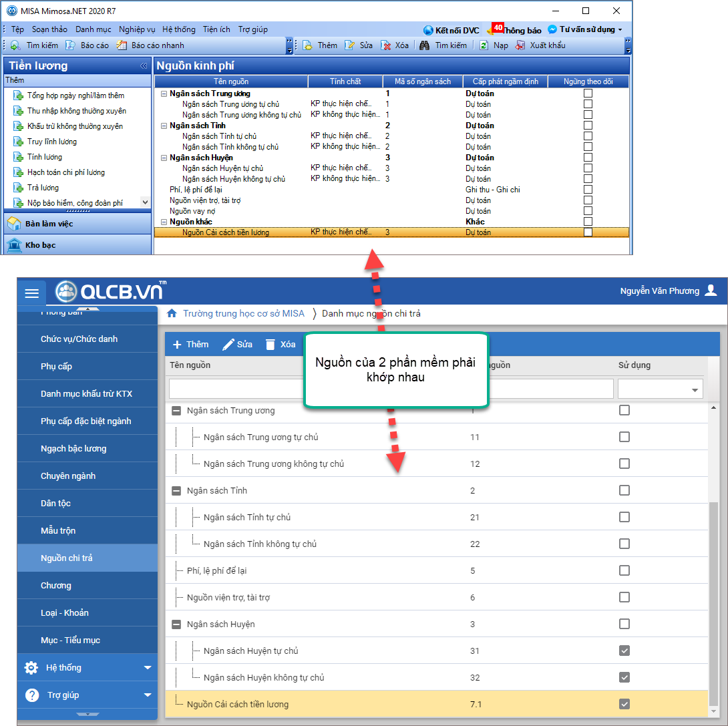
Task: Click QLCB table vertical scrollbar
Action: (x=713, y=603)
